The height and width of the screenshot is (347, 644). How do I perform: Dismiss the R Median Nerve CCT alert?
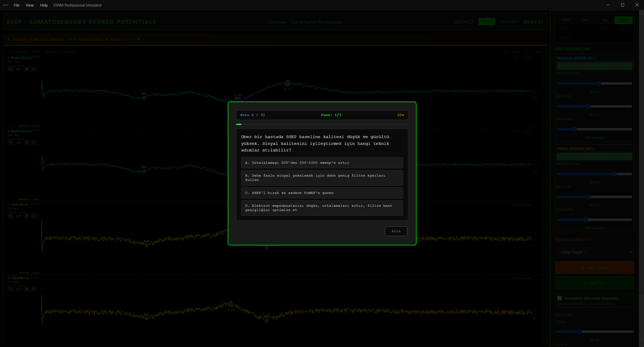tap(138, 39)
